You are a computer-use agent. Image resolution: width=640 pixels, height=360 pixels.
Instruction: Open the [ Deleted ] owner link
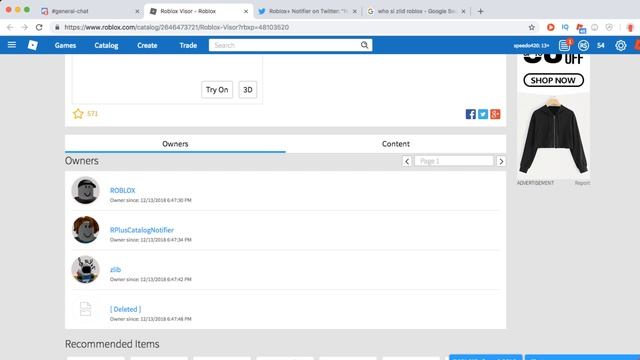(x=125, y=309)
